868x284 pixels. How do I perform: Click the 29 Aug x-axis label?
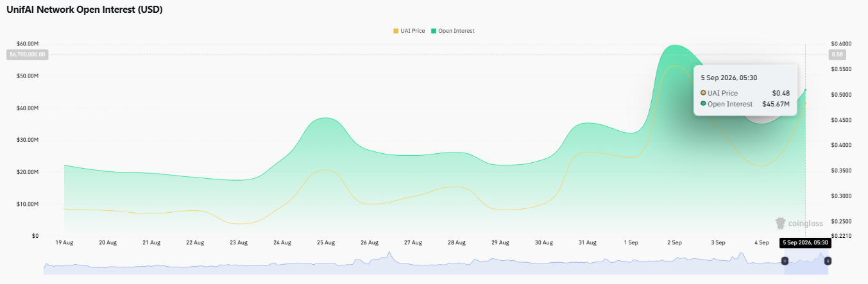click(x=500, y=243)
